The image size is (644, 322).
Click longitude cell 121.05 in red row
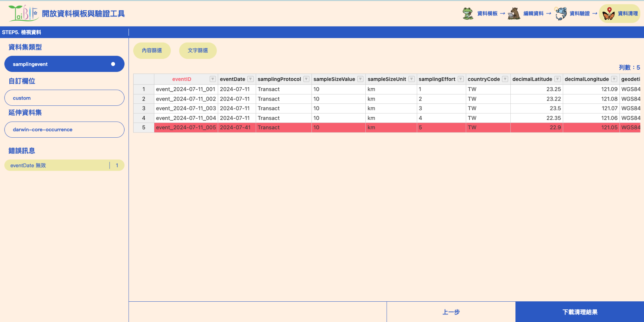[x=591, y=128]
